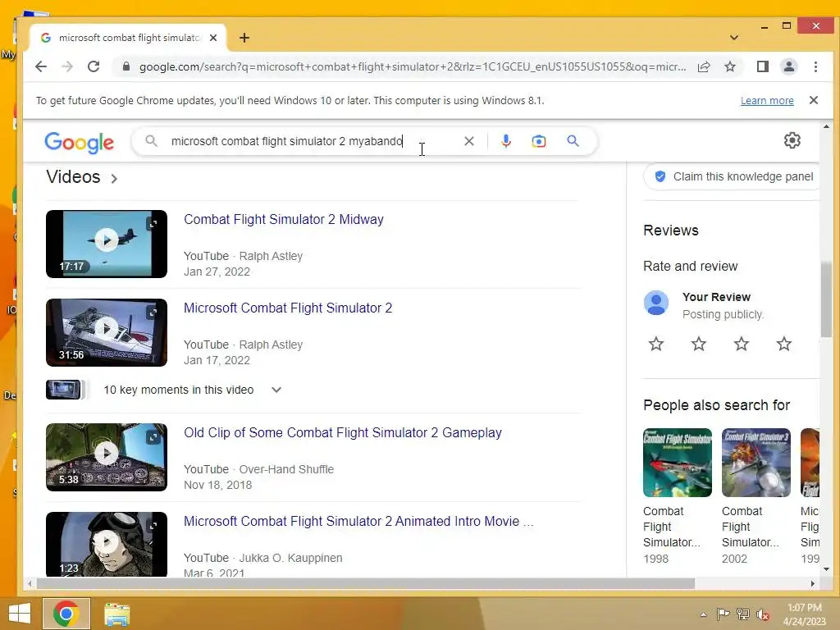
Task: Clear the search box text
Action: click(468, 141)
